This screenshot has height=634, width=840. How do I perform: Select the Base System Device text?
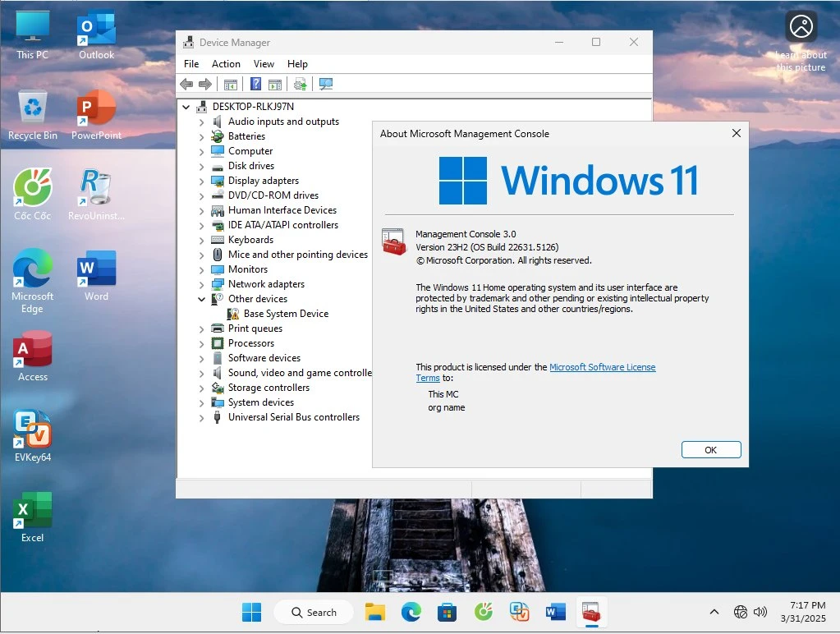tap(286, 314)
